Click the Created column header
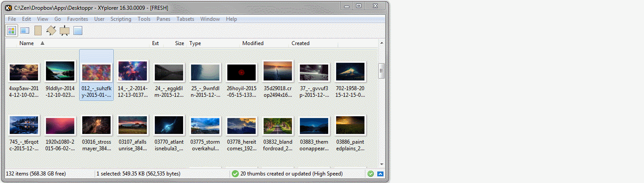 (300, 43)
